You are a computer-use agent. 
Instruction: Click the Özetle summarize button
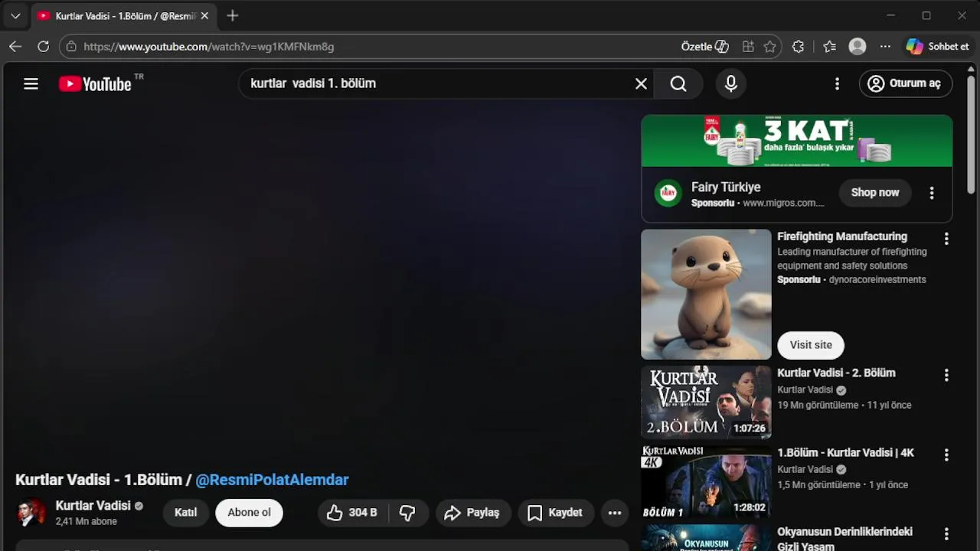[704, 47]
